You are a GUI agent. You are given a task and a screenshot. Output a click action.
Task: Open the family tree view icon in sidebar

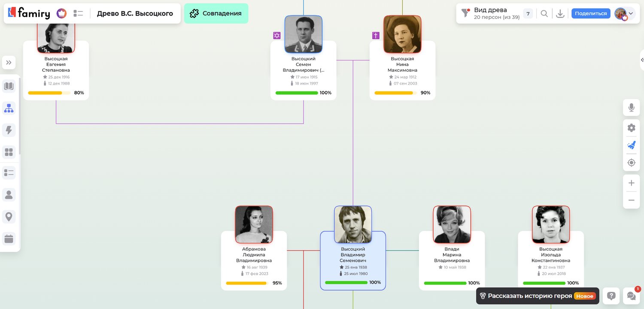(9, 109)
